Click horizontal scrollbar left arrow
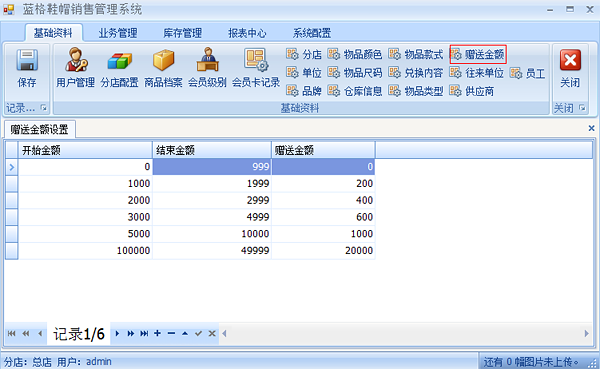 224,333
